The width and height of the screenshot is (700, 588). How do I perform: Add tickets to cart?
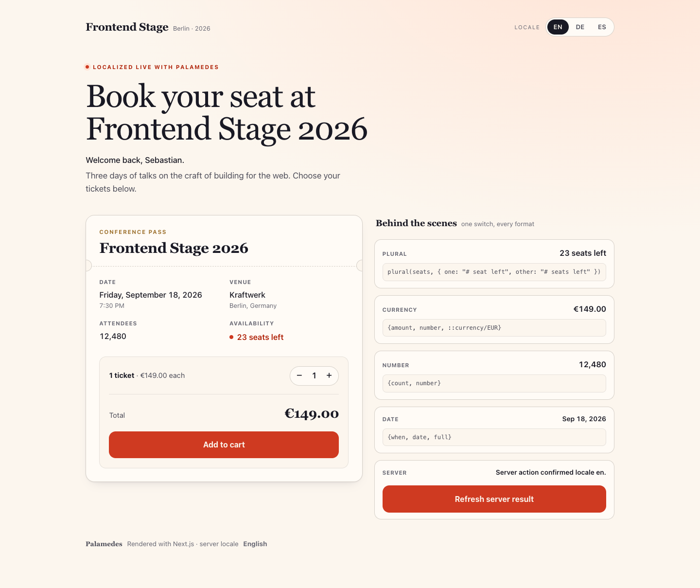(x=224, y=445)
